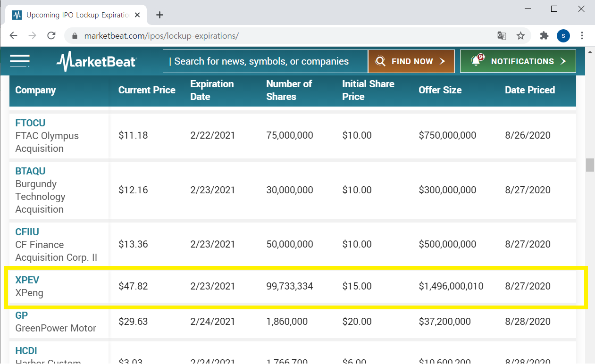595x364 pixels.
Task: Click the 99,733,334 shares value
Action: (x=290, y=286)
